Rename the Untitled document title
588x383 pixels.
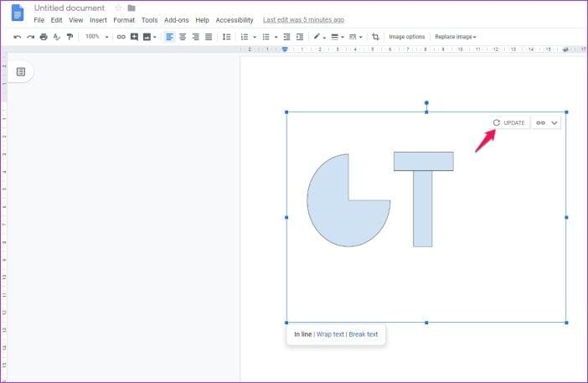tap(70, 8)
